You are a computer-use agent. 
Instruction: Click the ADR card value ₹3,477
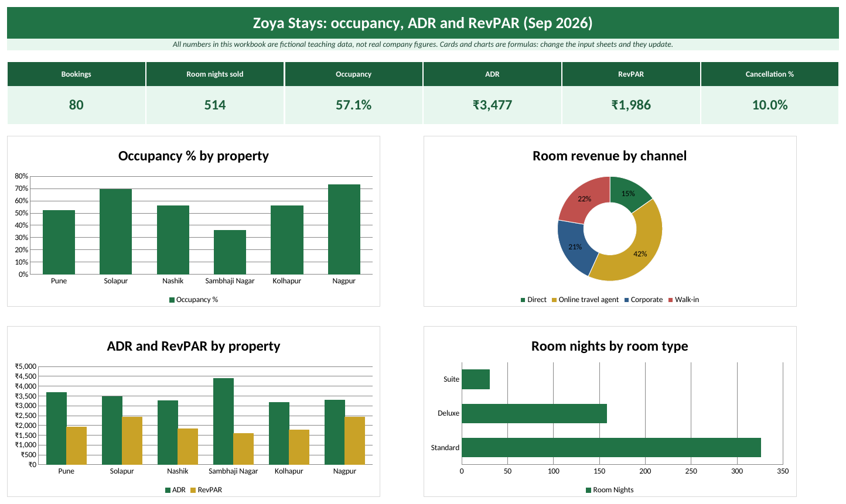pyautogui.click(x=492, y=105)
